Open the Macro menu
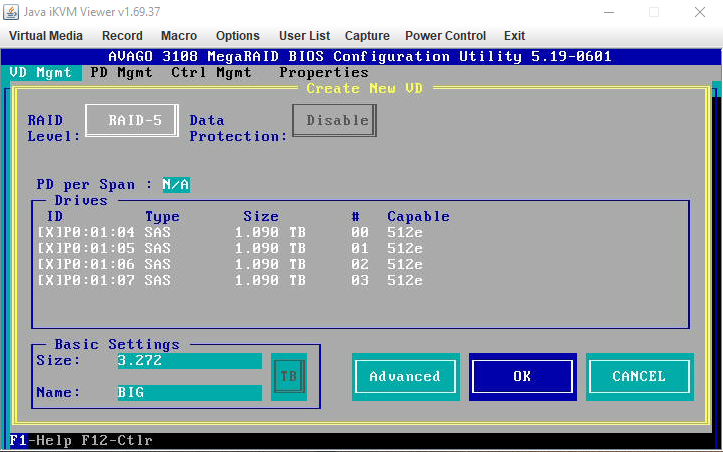The image size is (723, 452). tap(179, 36)
